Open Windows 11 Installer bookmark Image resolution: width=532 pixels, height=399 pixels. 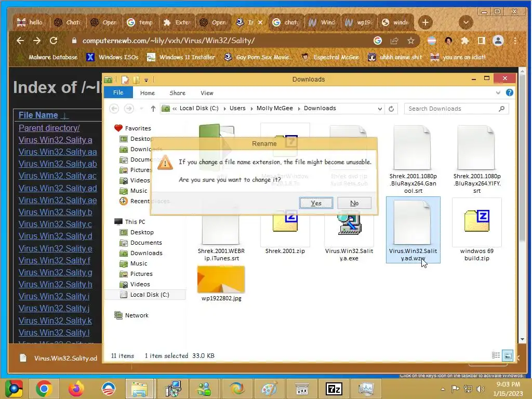181,57
